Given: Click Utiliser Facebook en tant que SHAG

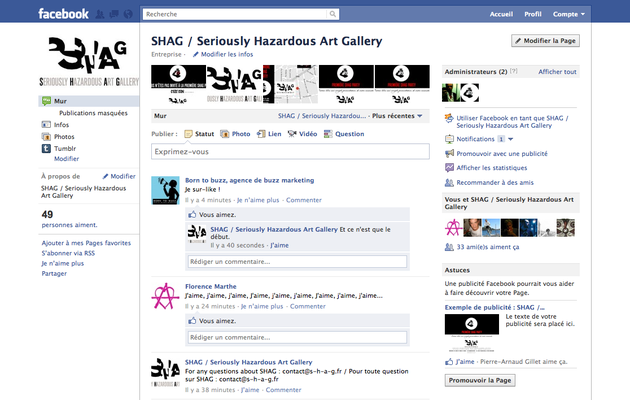Looking at the screenshot, I should point(512,122).
